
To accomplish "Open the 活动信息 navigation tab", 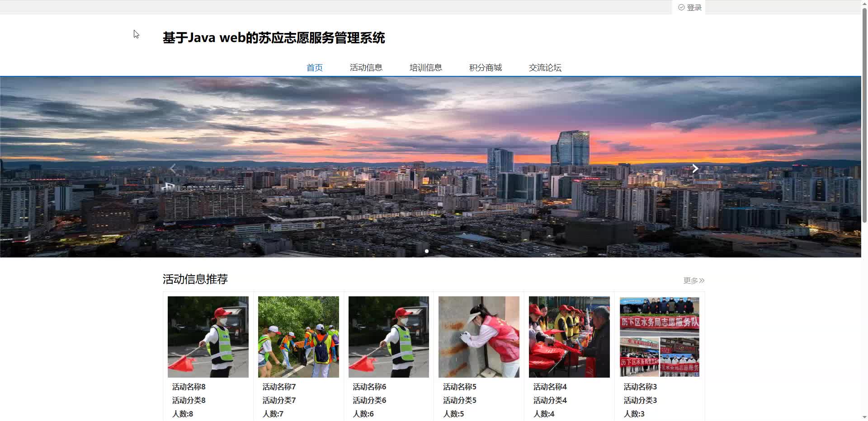I will pos(366,68).
